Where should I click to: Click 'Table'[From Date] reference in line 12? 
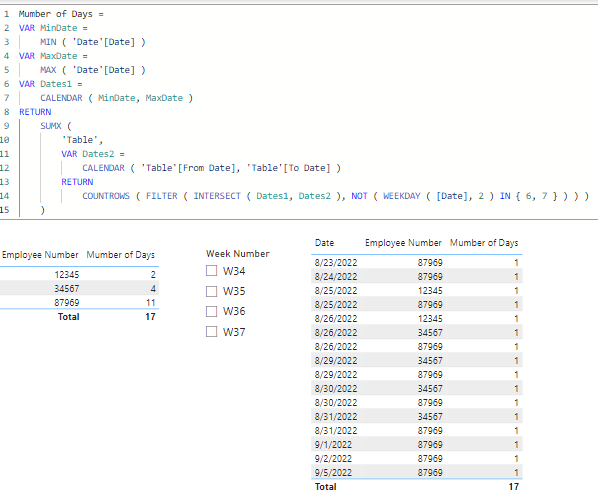coord(188,168)
